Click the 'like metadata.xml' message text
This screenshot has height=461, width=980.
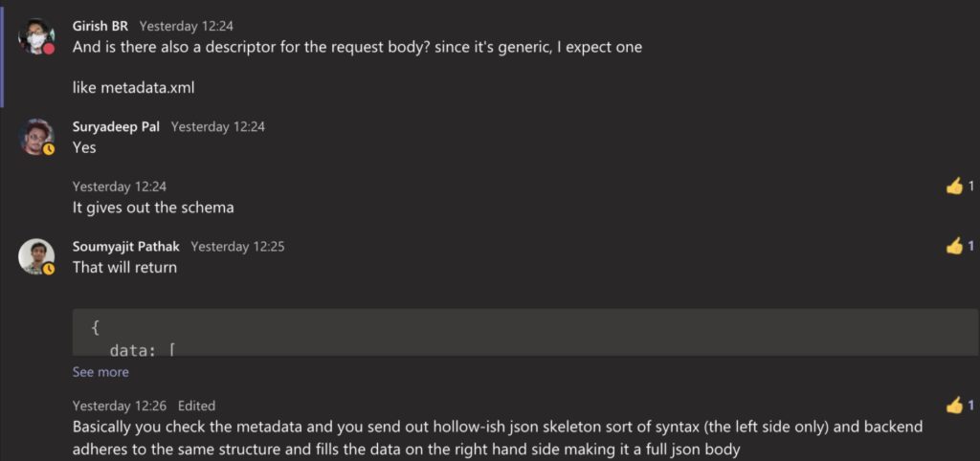click(134, 88)
